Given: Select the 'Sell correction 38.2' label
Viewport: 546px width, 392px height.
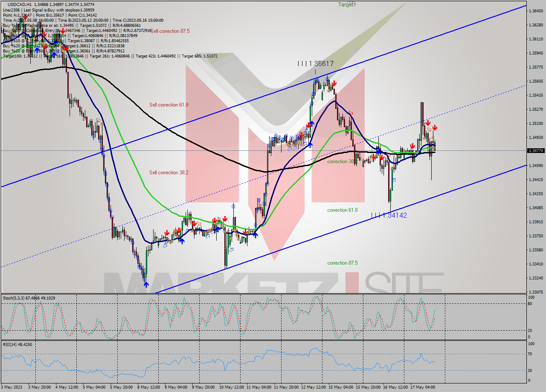Looking at the screenshot, I should 169,173.
